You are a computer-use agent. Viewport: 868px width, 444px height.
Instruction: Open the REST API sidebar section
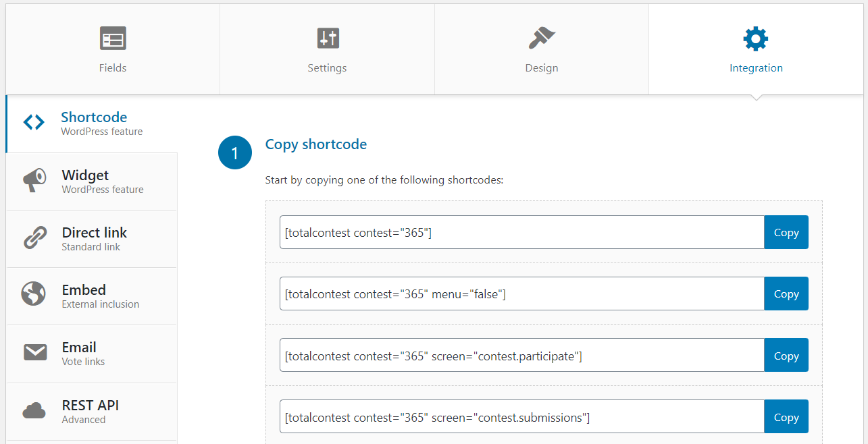(92, 412)
